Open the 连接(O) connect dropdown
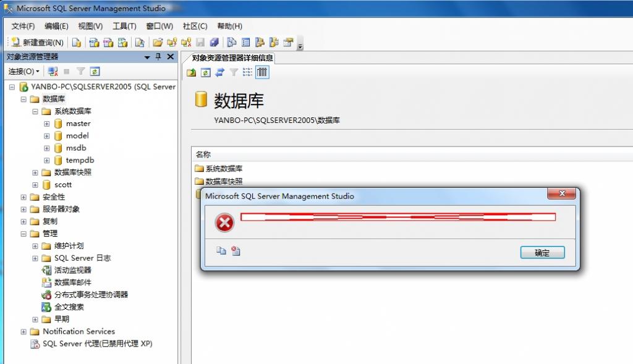The height and width of the screenshot is (364, 633). pyautogui.click(x=24, y=72)
